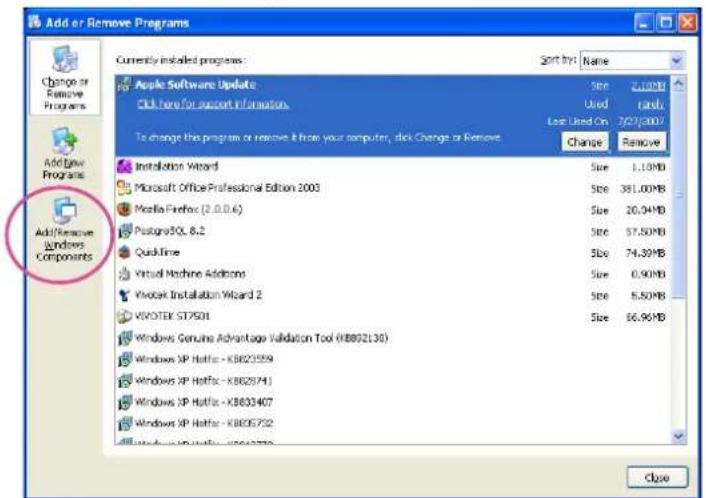The image size is (706, 498).
Task: Click the Add or Remove Programs title icon
Action: pos(35,22)
